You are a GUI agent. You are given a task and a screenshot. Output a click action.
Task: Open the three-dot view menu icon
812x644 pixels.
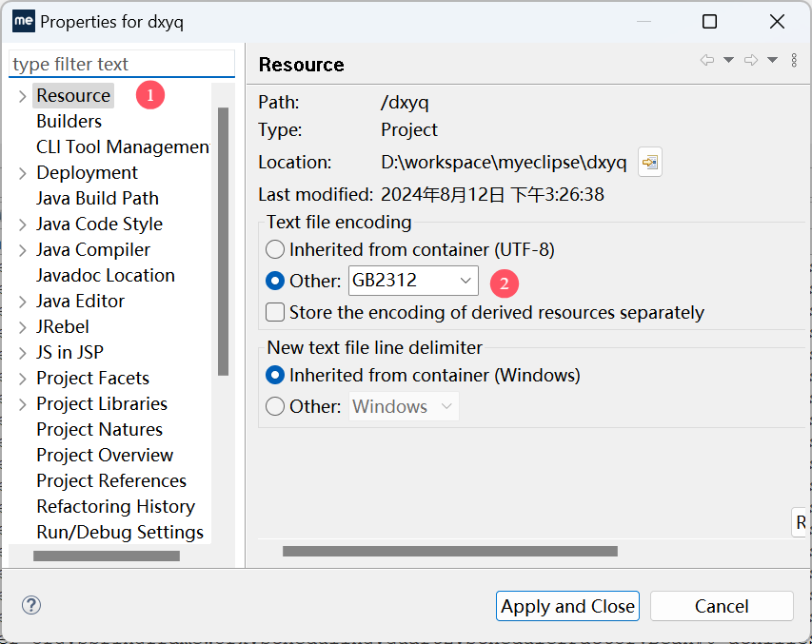point(794,60)
